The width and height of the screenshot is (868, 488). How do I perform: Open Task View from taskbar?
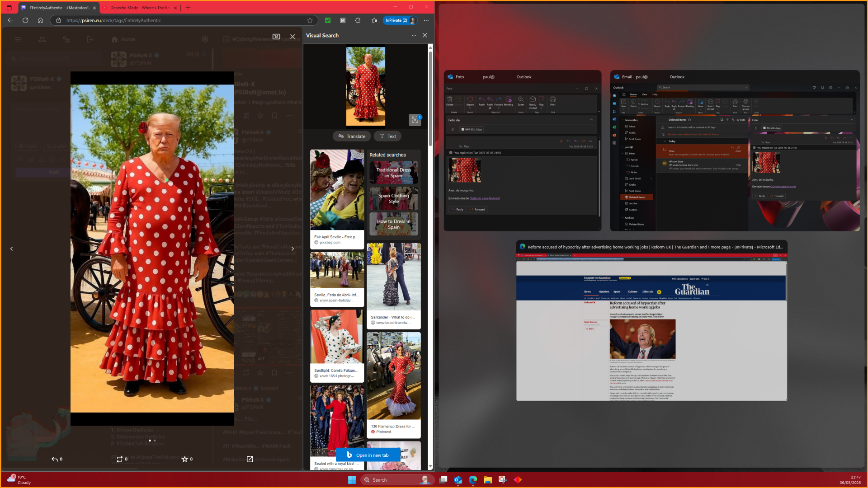click(x=443, y=480)
